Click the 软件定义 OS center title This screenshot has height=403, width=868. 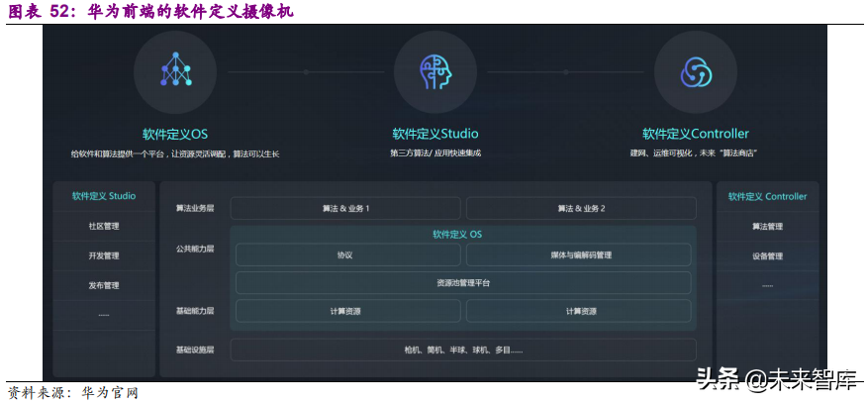click(457, 235)
